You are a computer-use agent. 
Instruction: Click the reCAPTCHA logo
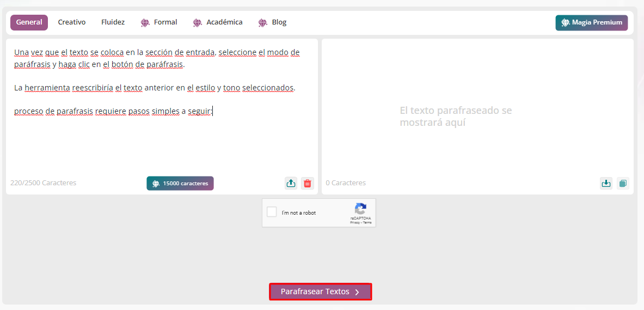point(360,208)
